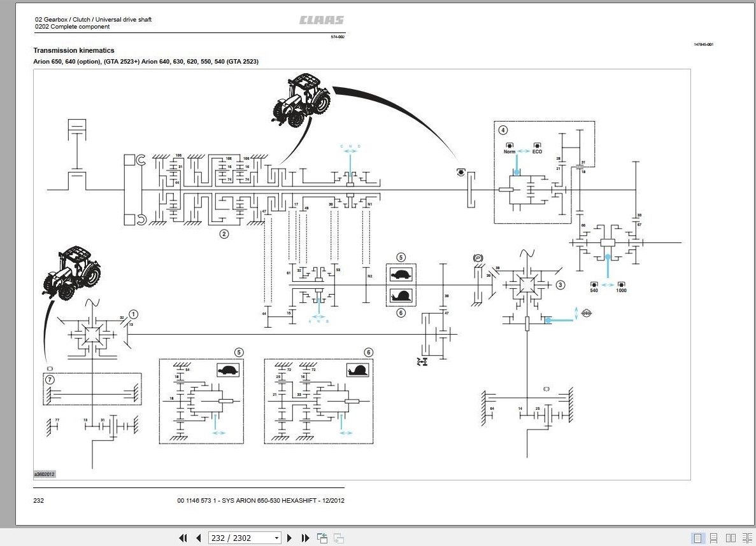The width and height of the screenshot is (756, 546).
Task: Click the previous view icon
Action: [322, 538]
